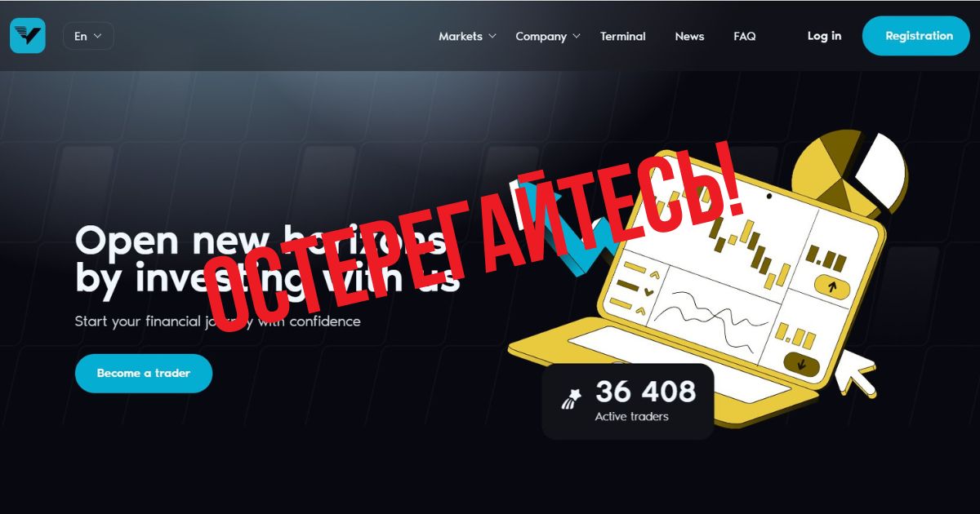Click the blue site logo icon
The image size is (980, 514).
[x=28, y=36]
